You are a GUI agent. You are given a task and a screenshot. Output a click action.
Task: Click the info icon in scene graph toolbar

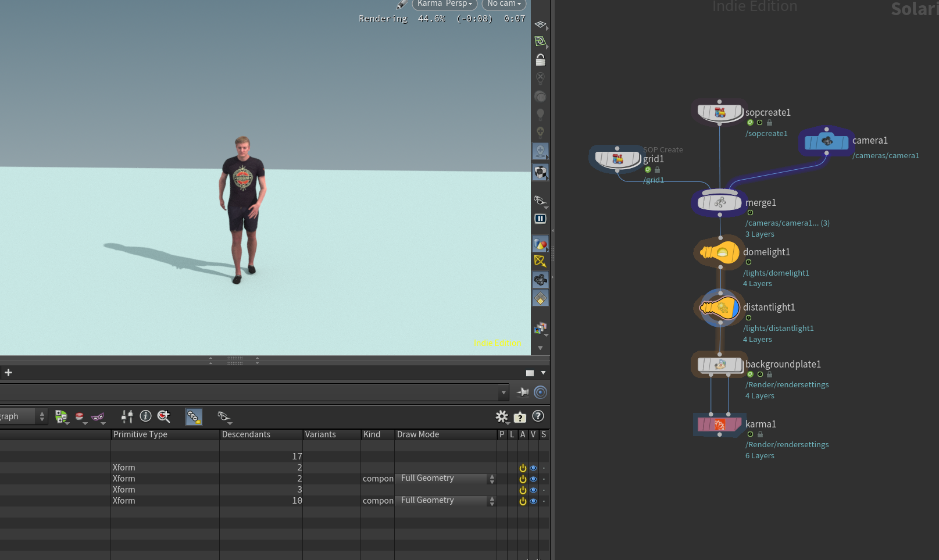[145, 416]
